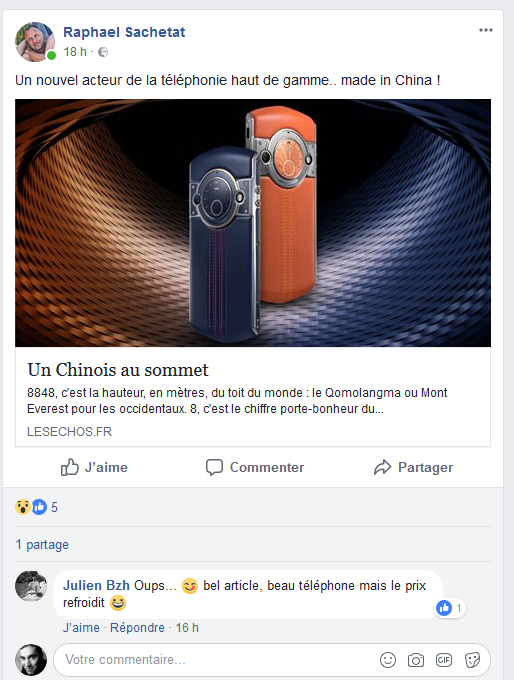Image resolution: width=514 pixels, height=680 pixels.
Task: Reply to comment with Répondre link
Action: (x=137, y=628)
